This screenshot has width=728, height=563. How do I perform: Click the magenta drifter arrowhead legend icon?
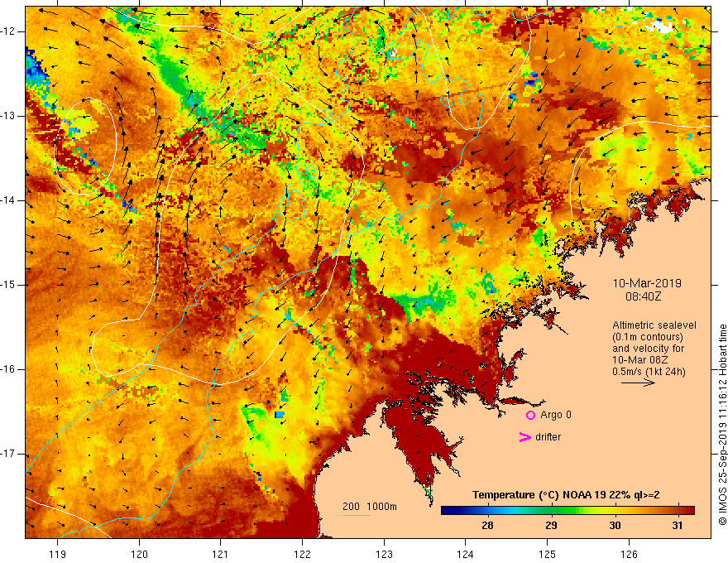524,437
